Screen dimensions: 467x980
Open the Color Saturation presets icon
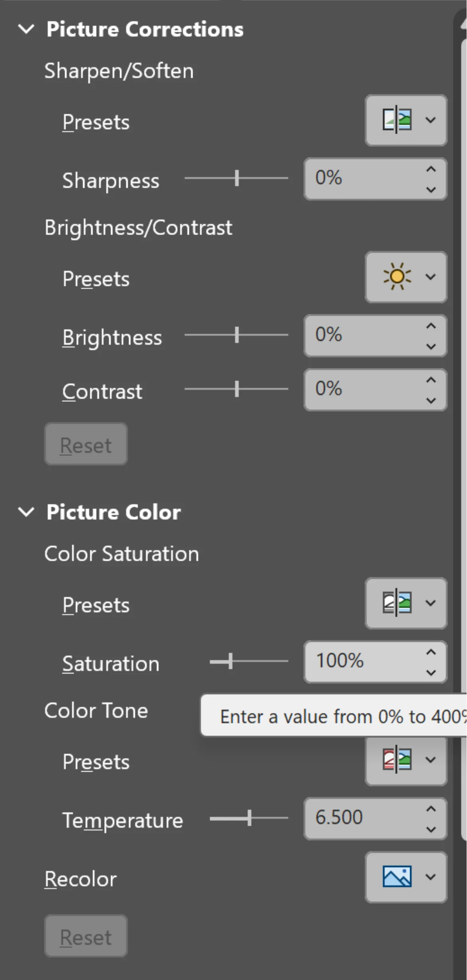coord(397,603)
